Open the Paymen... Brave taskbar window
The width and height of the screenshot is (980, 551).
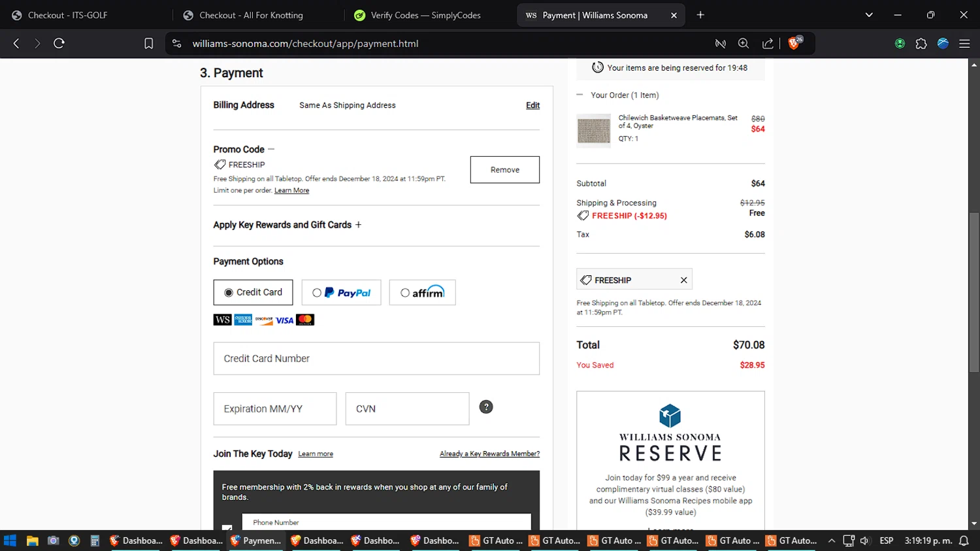point(255,541)
